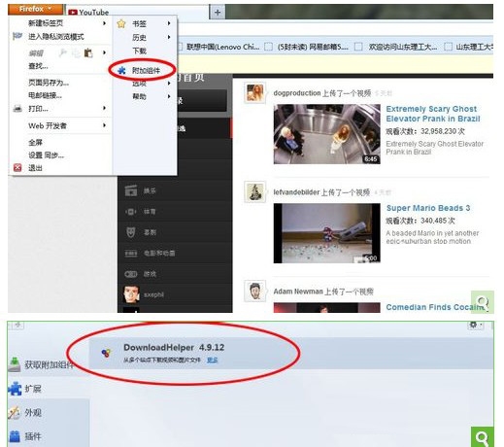Play the elevator prank video thumbnail

[x=326, y=134]
